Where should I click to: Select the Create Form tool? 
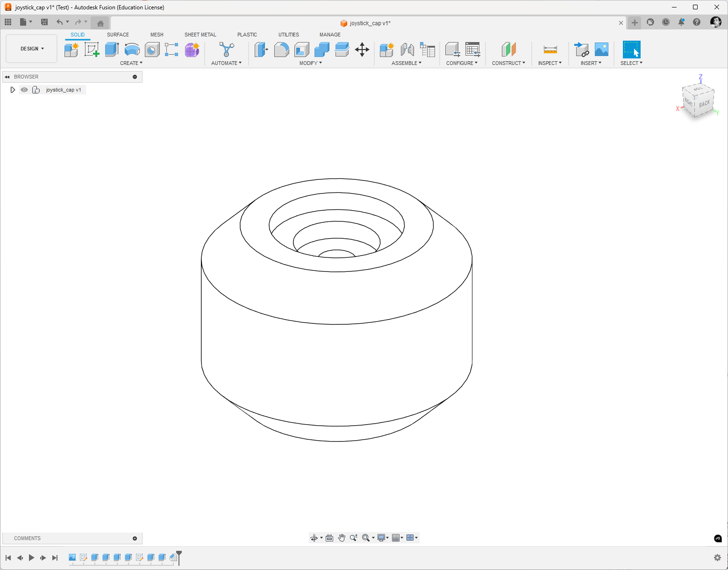192,50
